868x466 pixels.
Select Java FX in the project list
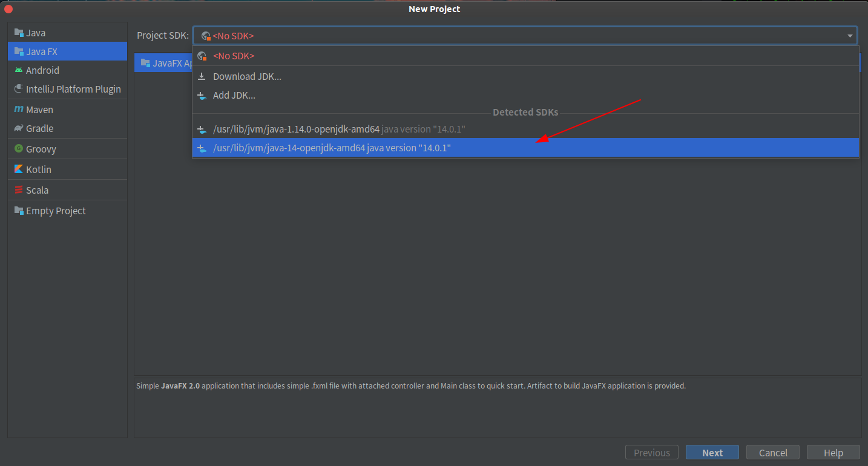tap(67, 51)
